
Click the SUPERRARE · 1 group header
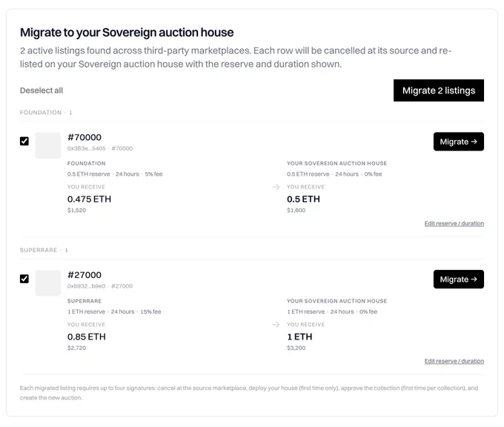click(x=44, y=250)
